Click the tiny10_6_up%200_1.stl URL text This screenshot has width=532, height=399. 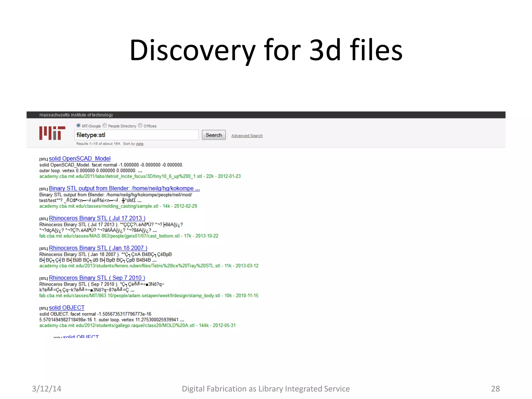point(140,176)
